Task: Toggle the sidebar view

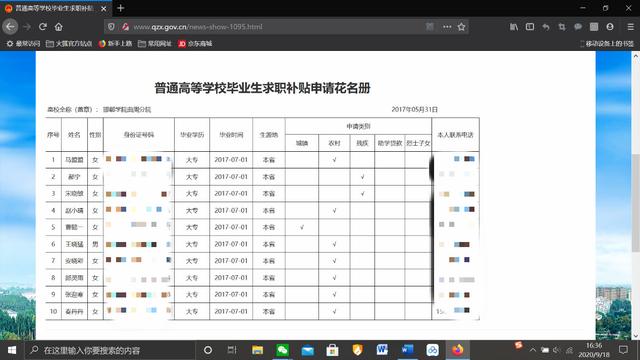Action: (x=530, y=27)
